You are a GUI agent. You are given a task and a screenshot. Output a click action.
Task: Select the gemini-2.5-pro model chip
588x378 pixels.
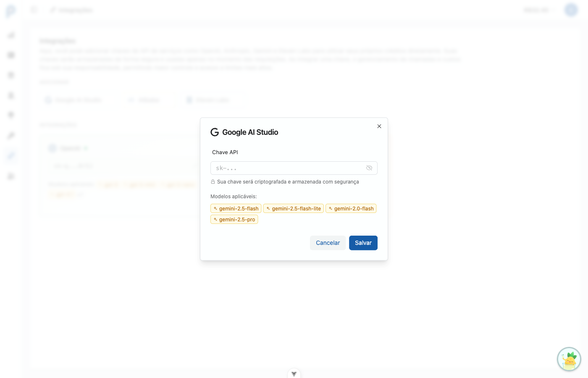click(x=234, y=219)
